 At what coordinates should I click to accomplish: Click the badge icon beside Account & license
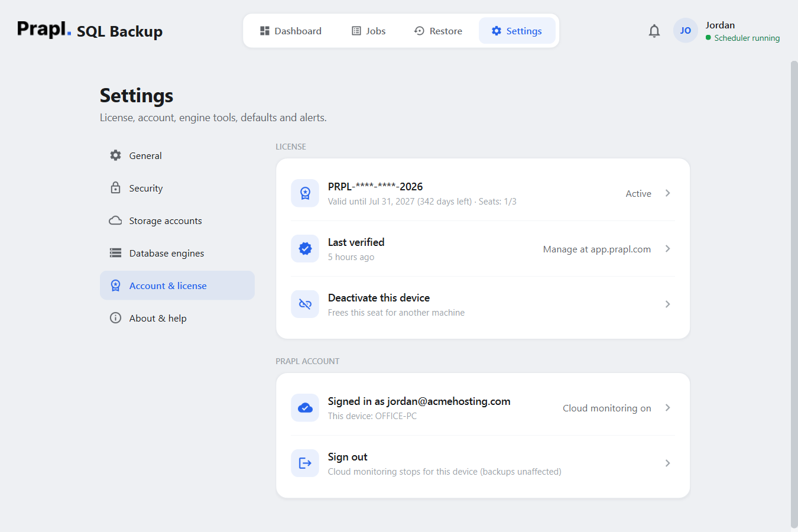pos(115,286)
